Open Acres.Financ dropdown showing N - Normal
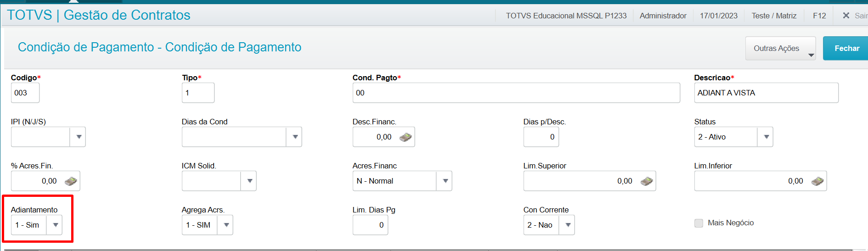The width and height of the screenshot is (868, 251). [x=445, y=181]
